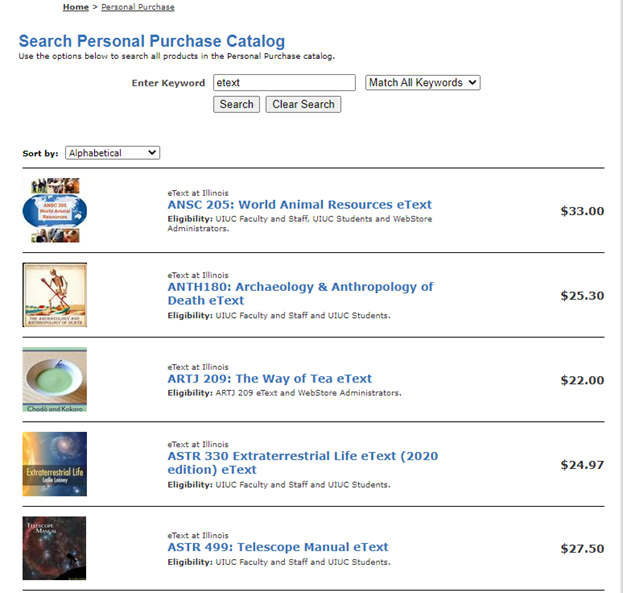Open ASTR 330 Extraterrestrial Life eText link
This screenshot has width=623, height=593.
pyautogui.click(x=303, y=463)
